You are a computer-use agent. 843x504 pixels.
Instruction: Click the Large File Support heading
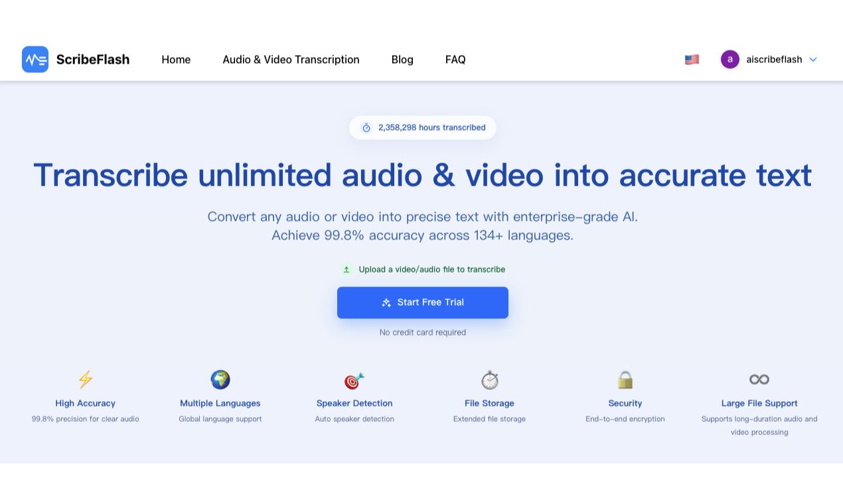(759, 403)
